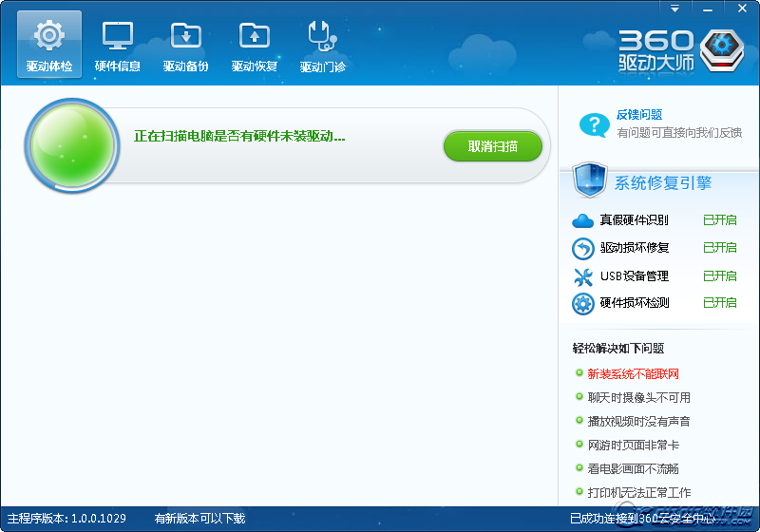Click the 硬件损坏检测 gear icon
This screenshot has width=760, height=532.
pos(582,304)
